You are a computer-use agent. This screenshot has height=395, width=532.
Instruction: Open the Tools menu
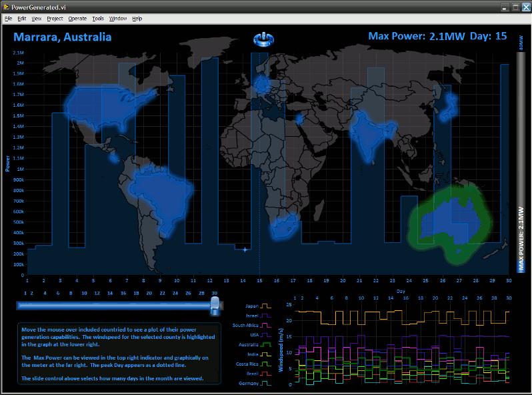[x=98, y=19]
